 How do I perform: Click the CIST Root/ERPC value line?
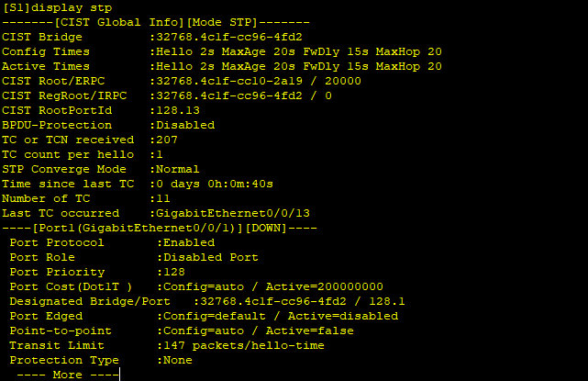[259, 81]
